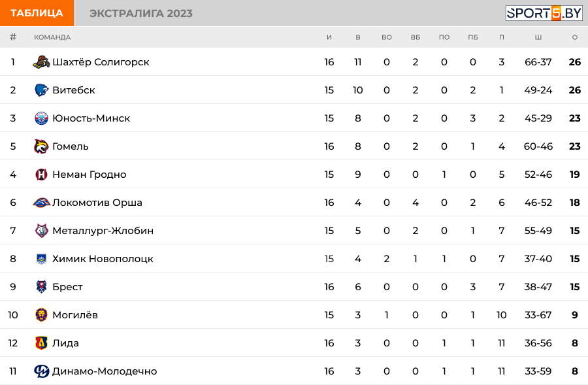Click the Химик Новополоцк team logo

click(x=41, y=259)
